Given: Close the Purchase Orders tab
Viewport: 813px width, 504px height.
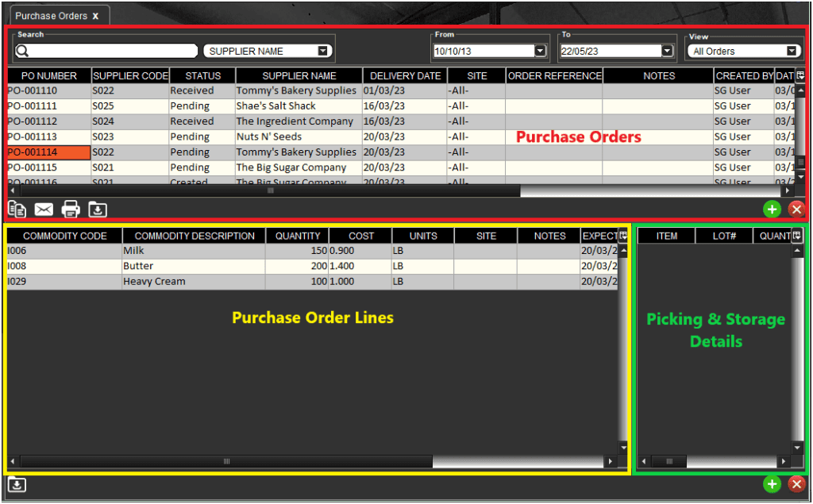Looking at the screenshot, I should [95, 16].
